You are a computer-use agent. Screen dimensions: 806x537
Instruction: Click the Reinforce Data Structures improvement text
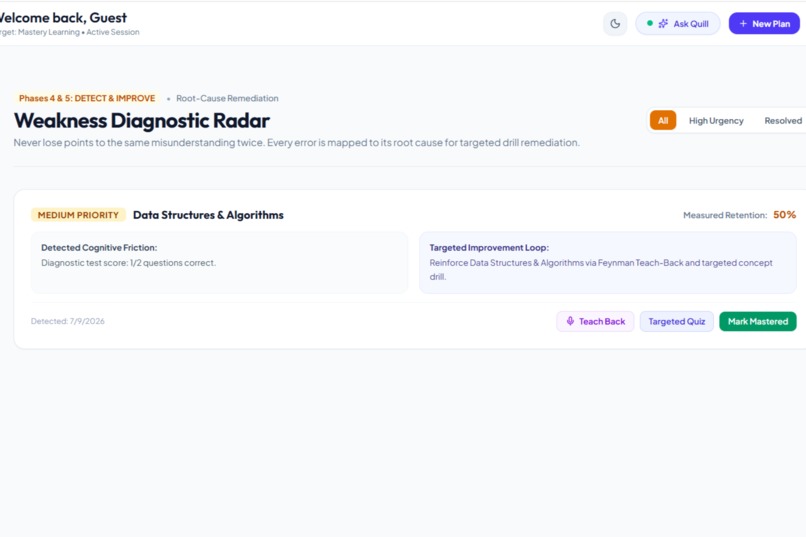pos(601,270)
